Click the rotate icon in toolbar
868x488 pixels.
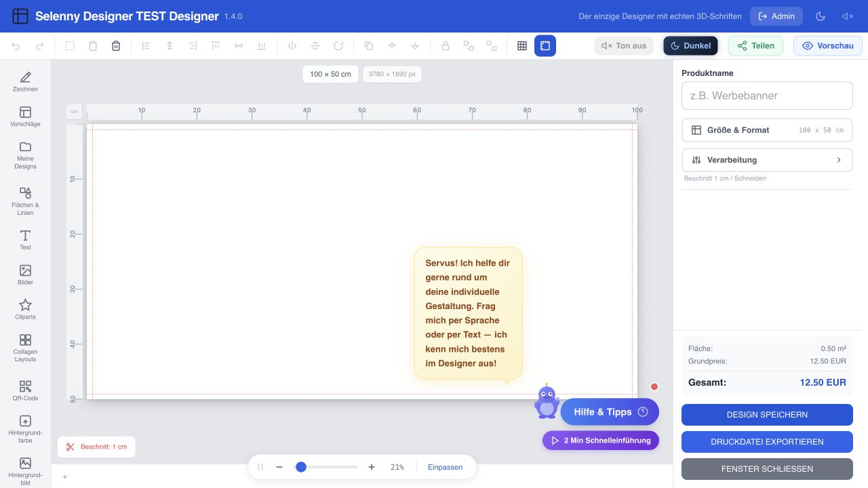(x=338, y=46)
